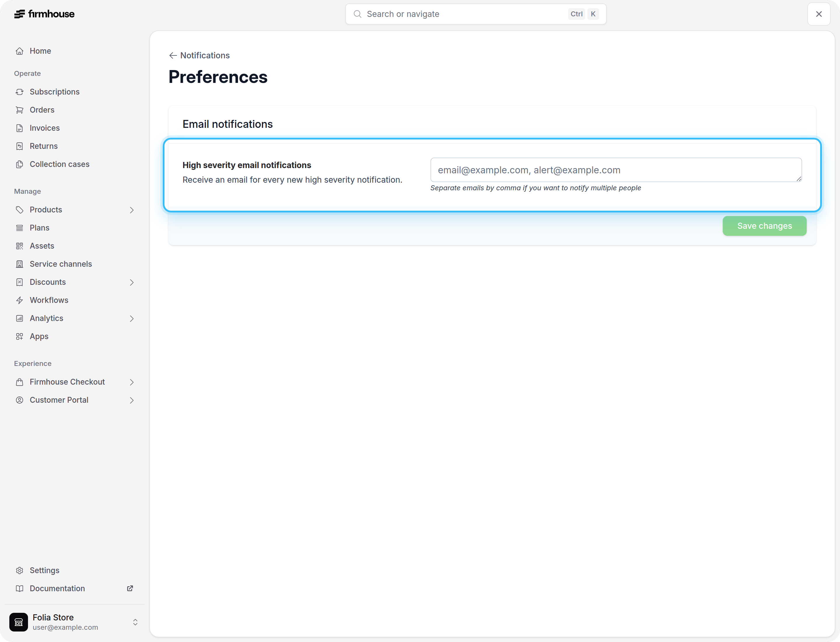Click the high severity email addresses field

(x=616, y=170)
